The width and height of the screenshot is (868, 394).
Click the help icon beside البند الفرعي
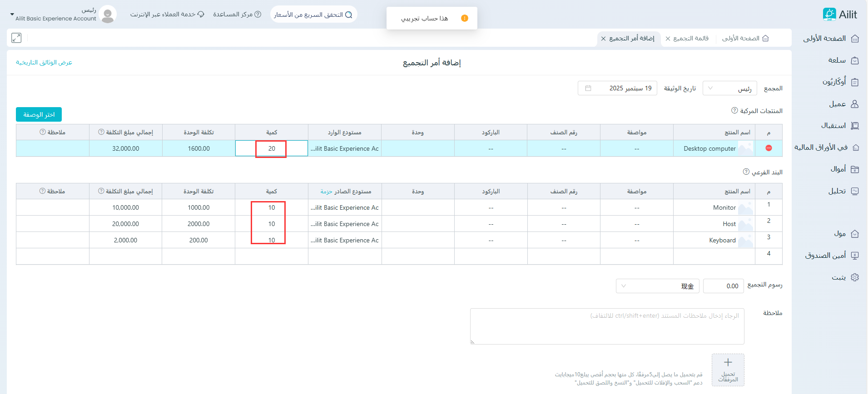(746, 172)
